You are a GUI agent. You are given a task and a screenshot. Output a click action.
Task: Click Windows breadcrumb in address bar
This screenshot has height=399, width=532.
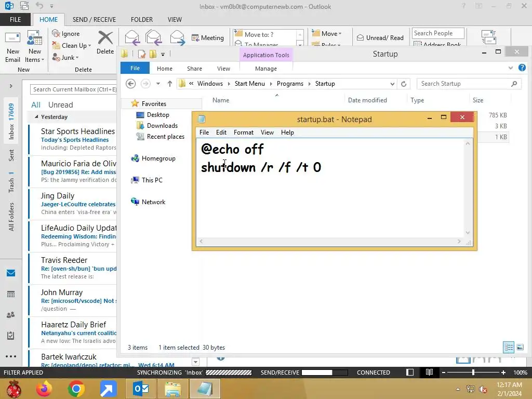coord(210,84)
